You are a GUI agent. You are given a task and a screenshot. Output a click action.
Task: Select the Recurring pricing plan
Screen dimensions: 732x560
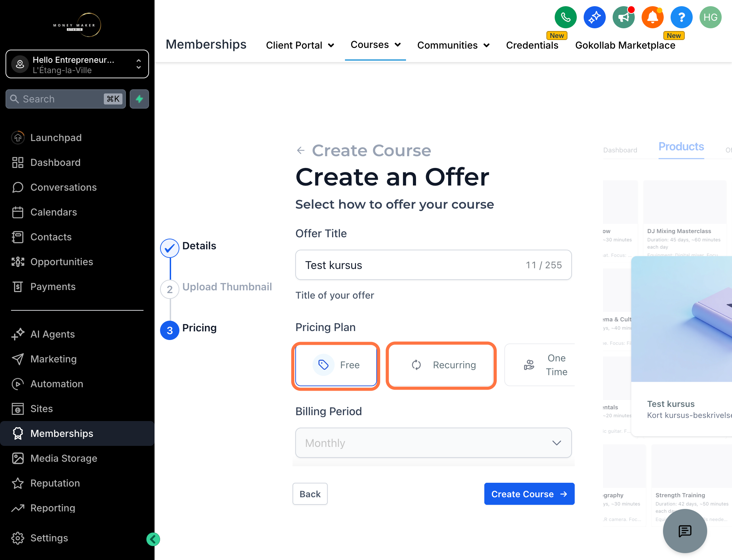point(441,365)
